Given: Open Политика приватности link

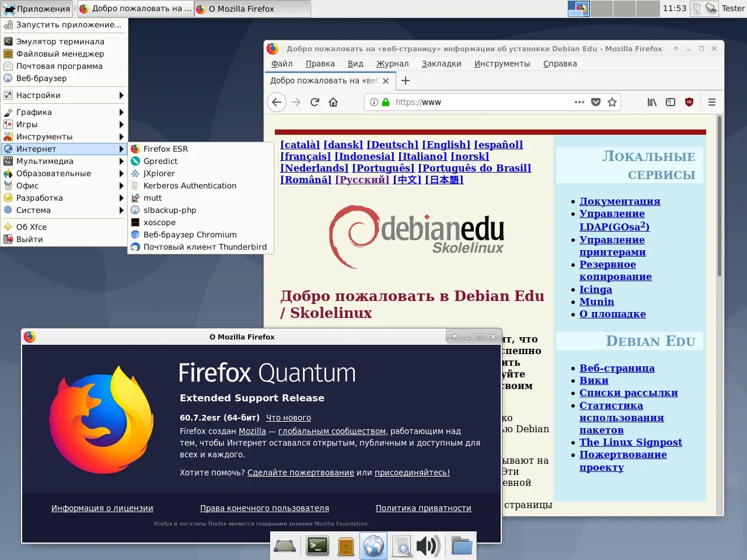Looking at the screenshot, I should (x=424, y=508).
